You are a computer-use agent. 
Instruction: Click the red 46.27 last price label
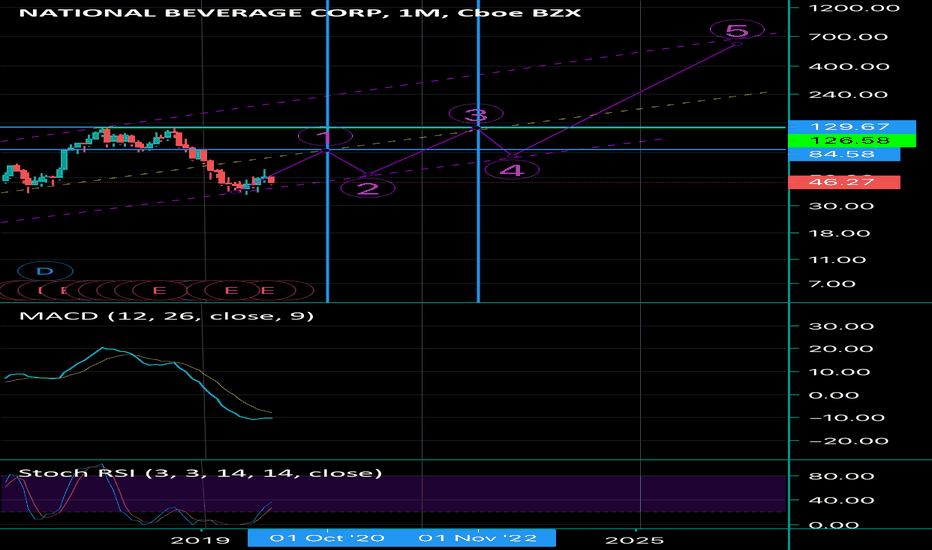point(844,182)
